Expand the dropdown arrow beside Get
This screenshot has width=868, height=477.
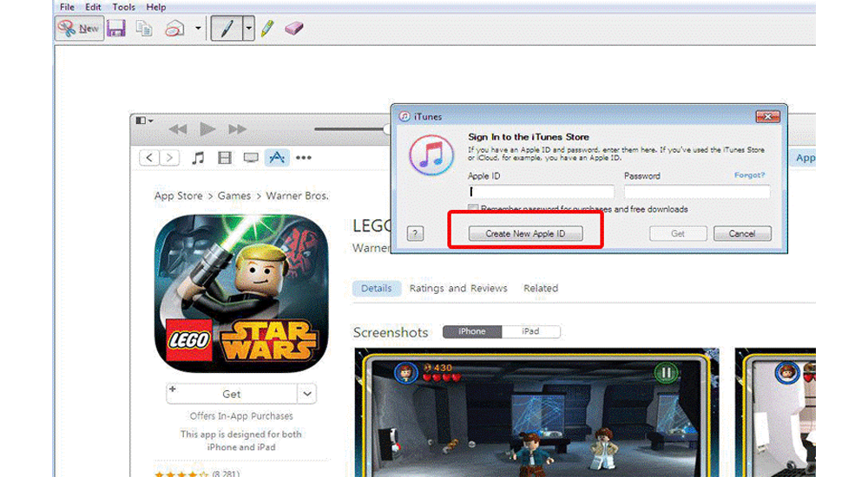tap(307, 394)
